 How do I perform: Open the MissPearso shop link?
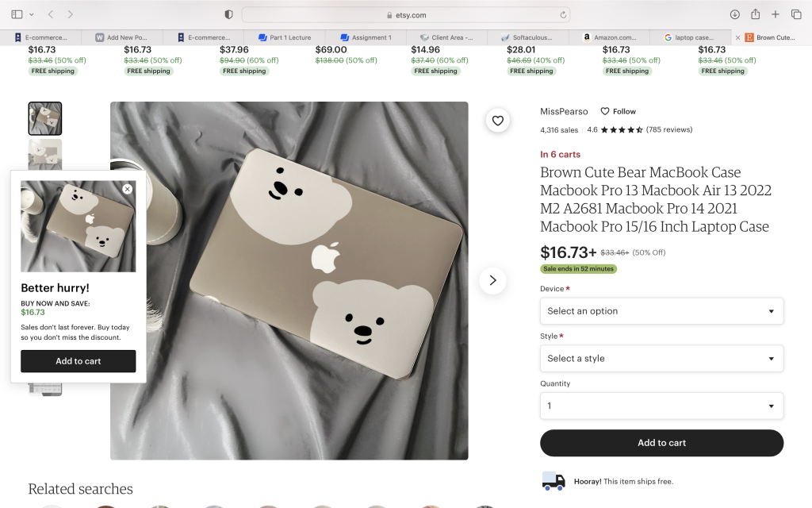pos(564,112)
